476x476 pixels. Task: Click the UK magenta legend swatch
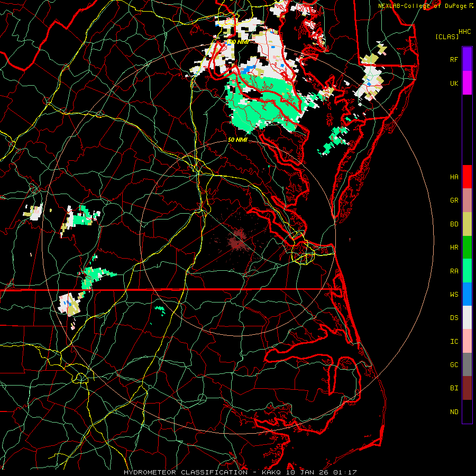[467, 83]
